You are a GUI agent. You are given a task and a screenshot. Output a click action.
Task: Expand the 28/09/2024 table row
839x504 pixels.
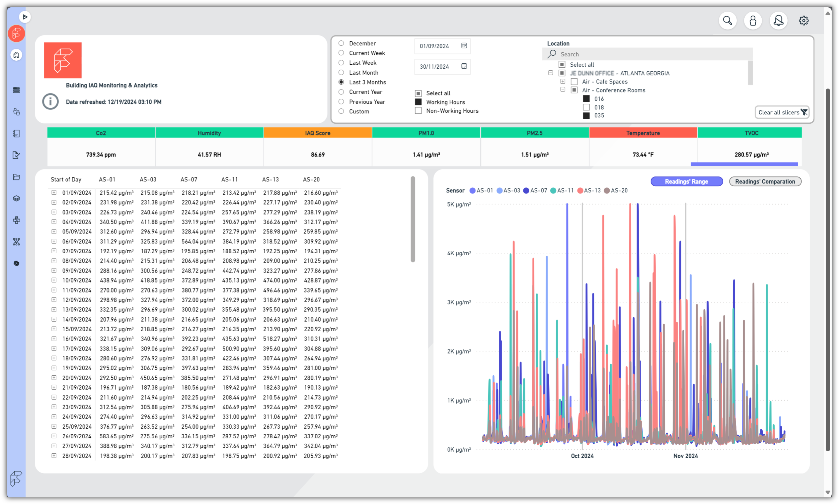pyautogui.click(x=54, y=456)
